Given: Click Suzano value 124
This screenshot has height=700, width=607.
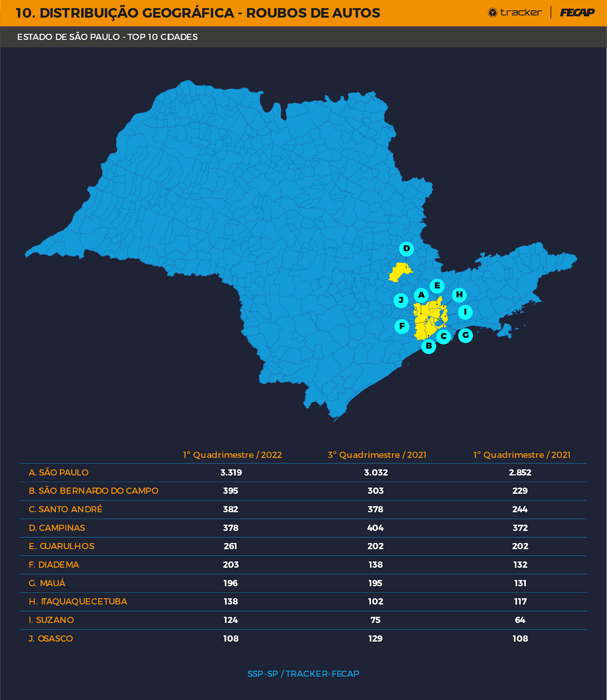Looking at the screenshot, I should (230, 620).
